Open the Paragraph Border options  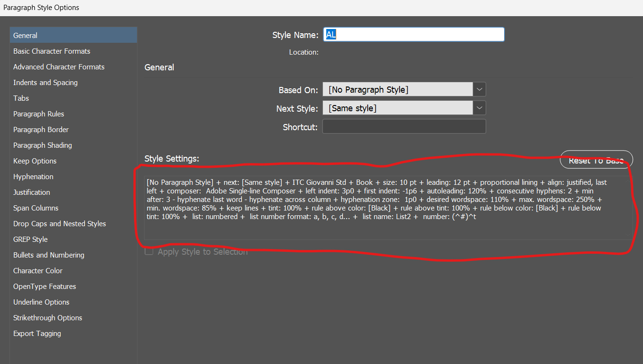[x=41, y=129]
